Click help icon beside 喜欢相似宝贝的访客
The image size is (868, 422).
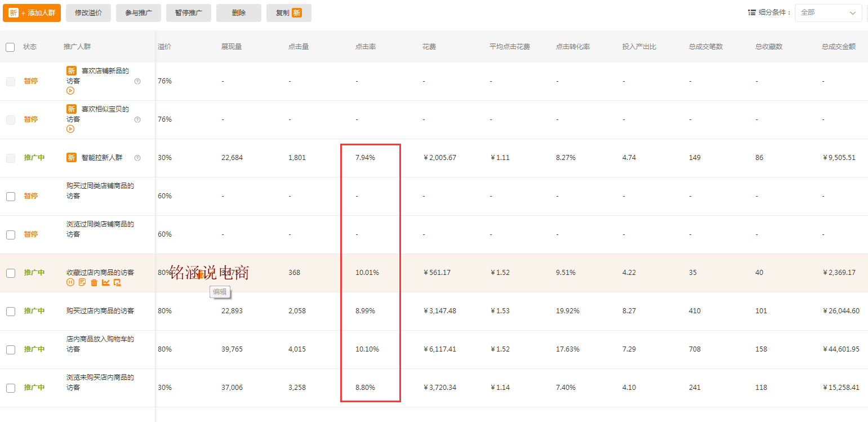(137, 119)
